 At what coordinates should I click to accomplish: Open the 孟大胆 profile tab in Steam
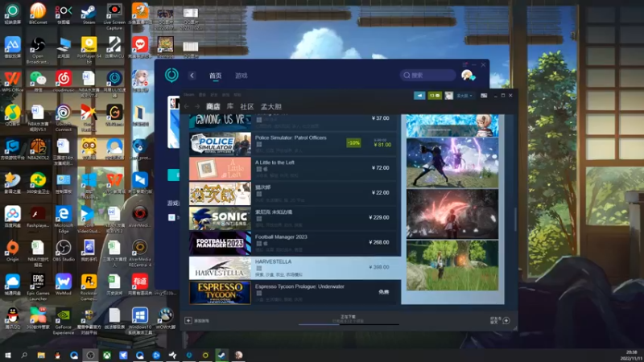click(271, 107)
